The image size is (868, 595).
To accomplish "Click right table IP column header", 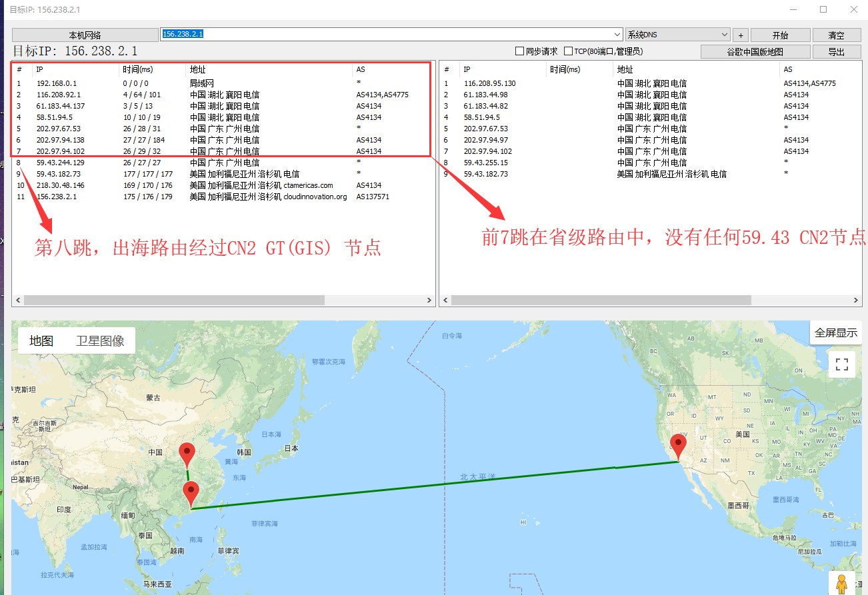I will coord(503,69).
